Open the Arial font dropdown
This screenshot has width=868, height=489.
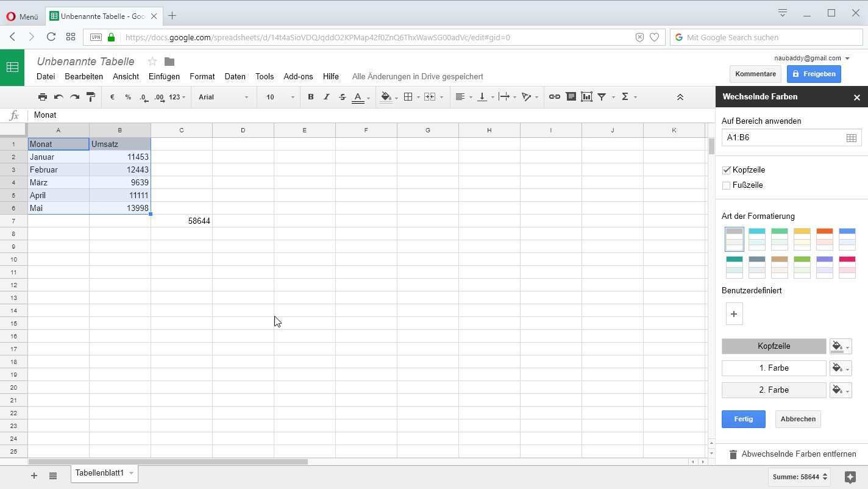(x=223, y=97)
